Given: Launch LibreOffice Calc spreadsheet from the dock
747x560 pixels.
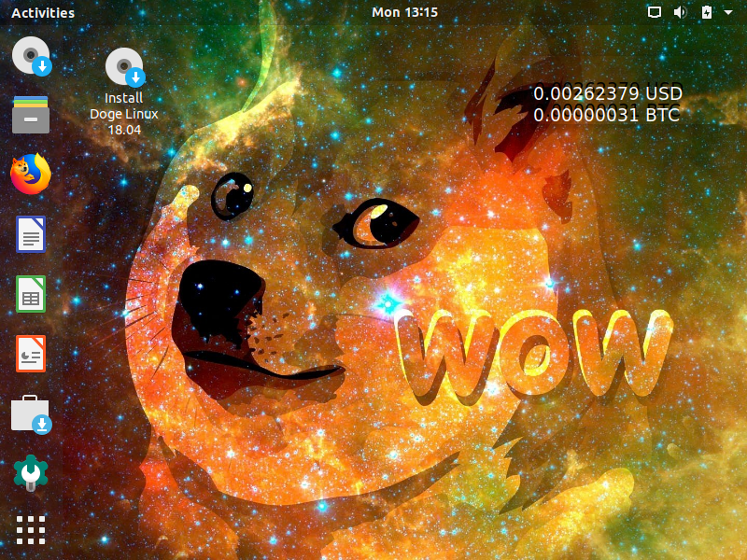Looking at the screenshot, I should coord(31,294).
